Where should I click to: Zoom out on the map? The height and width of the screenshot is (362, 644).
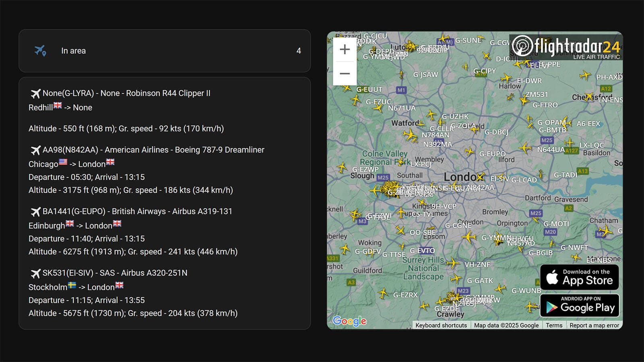[345, 74]
